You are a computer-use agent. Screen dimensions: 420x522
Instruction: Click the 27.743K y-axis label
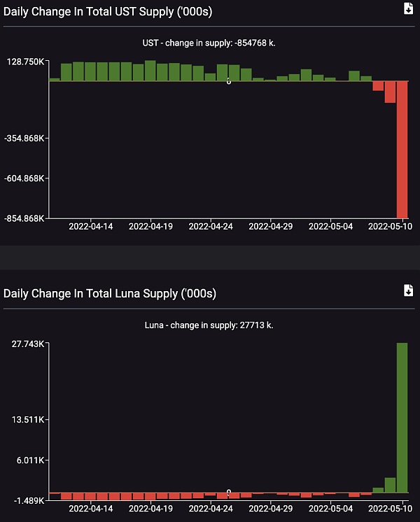click(27, 344)
